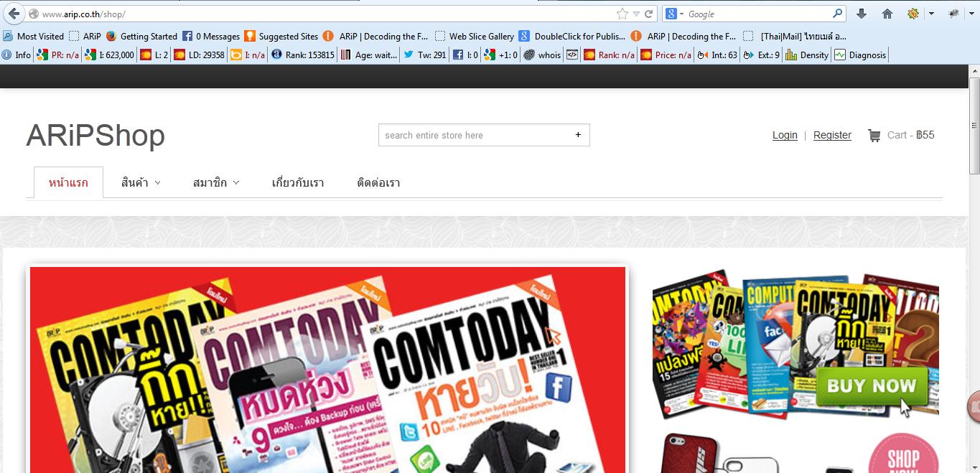Image resolution: width=980 pixels, height=473 pixels.
Task: Click the magnifier in the Google search box
Action: (837, 14)
